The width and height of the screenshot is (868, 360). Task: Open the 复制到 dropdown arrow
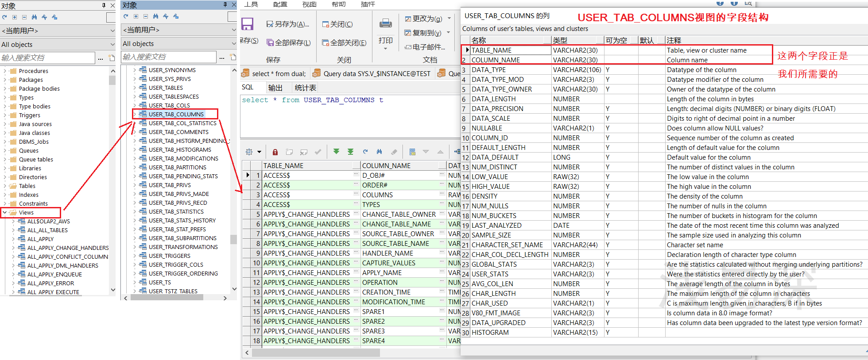448,32
